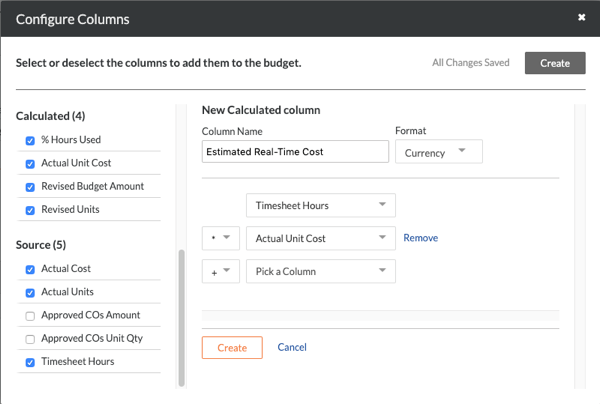Check the Approved COs Unit Qty checkbox
The height and width of the screenshot is (404, 600).
(x=30, y=339)
